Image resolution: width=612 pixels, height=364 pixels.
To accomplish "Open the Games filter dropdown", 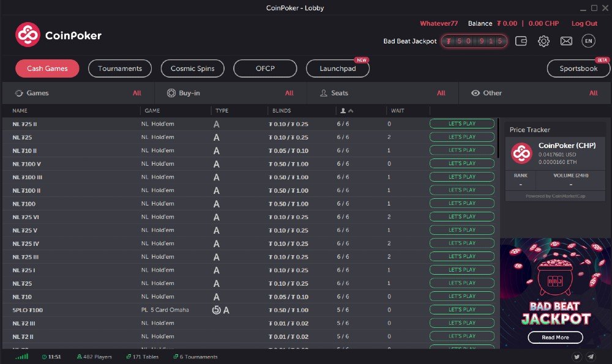I will point(78,93).
